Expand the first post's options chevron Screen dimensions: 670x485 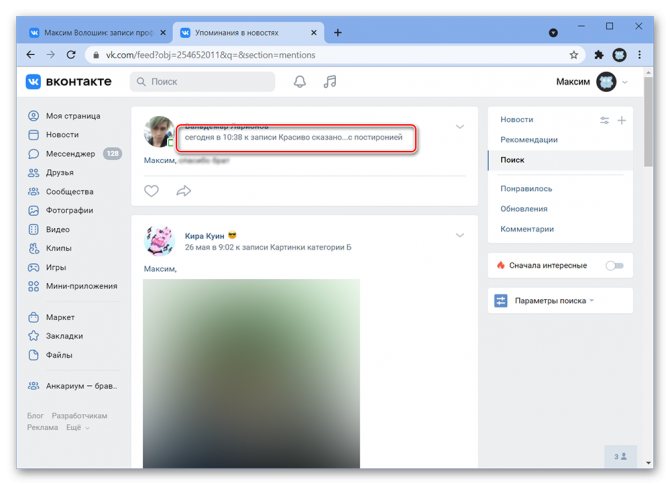click(460, 127)
